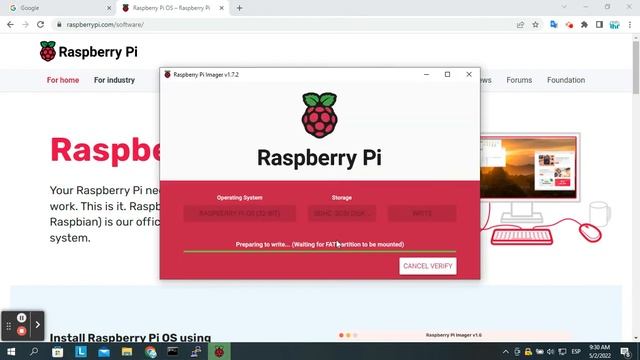640x360 pixels.
Task: Click the progress bar in Raspberry Pi Imager
Action: click(x=320, y=251)
